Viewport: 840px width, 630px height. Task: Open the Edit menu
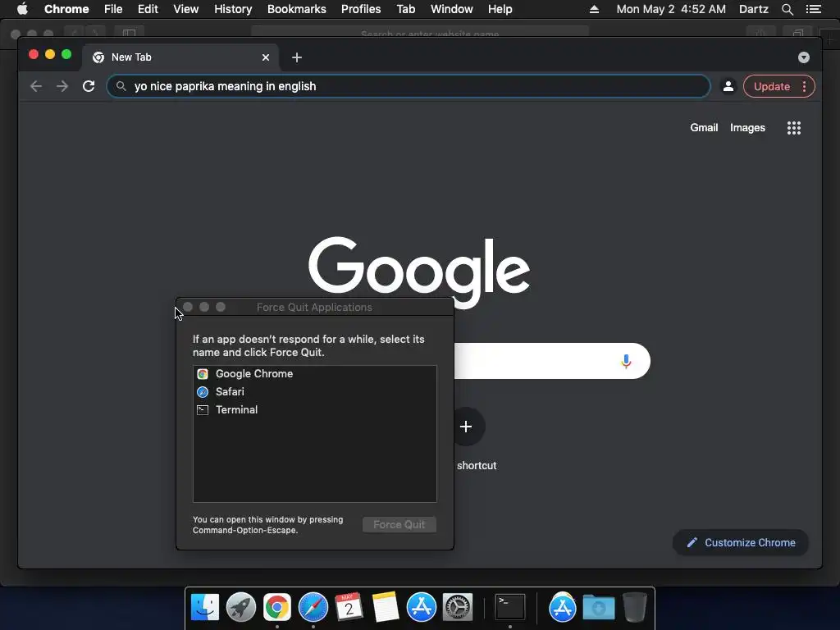click(148, 9)
